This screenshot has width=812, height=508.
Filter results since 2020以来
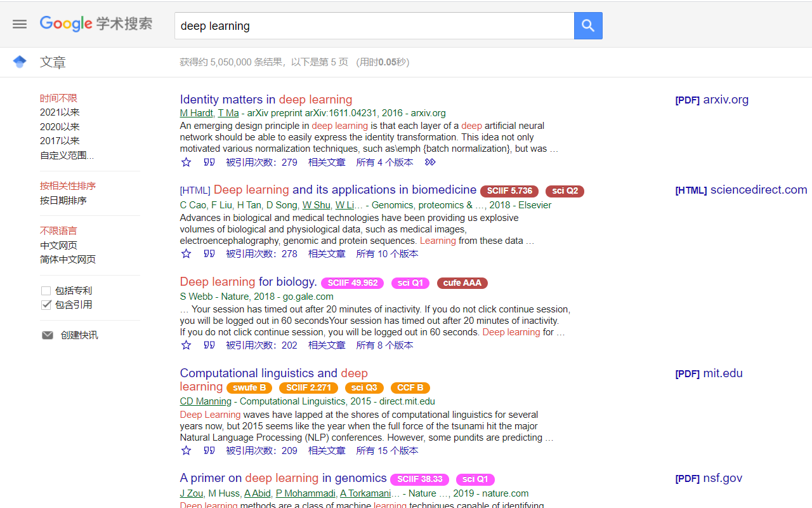pyautogui.click(x=60, y=126)
